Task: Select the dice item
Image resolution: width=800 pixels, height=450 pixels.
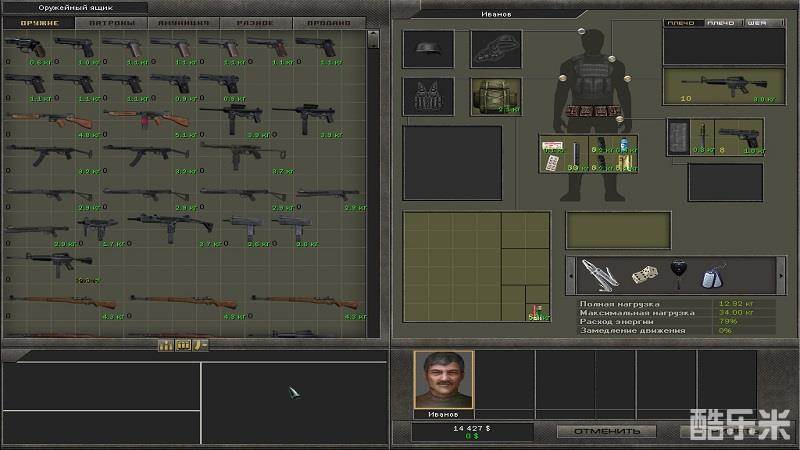Action: point(644,275)
